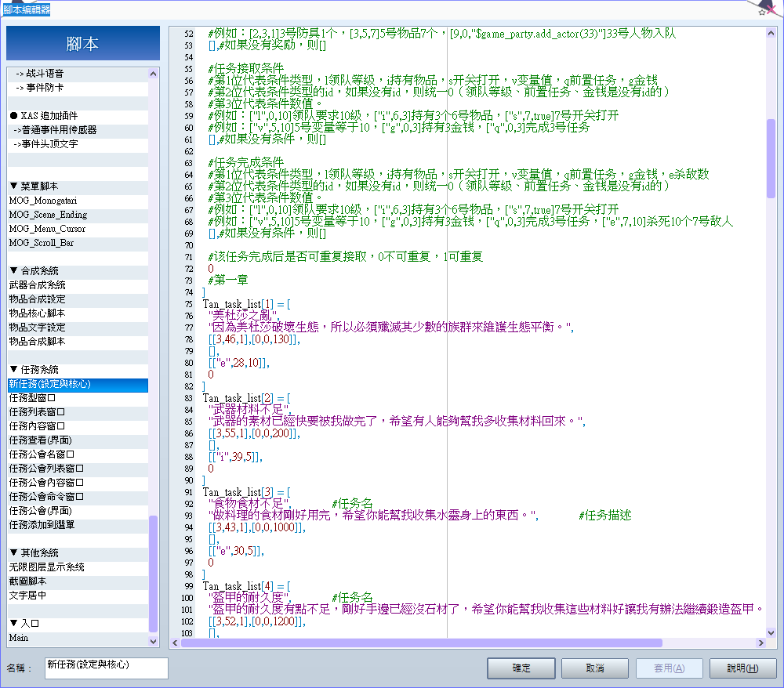The height and width of the screenshot is (688, 784).
Task: Select the '-> 战斗语音' script
Action: point(78,74)
